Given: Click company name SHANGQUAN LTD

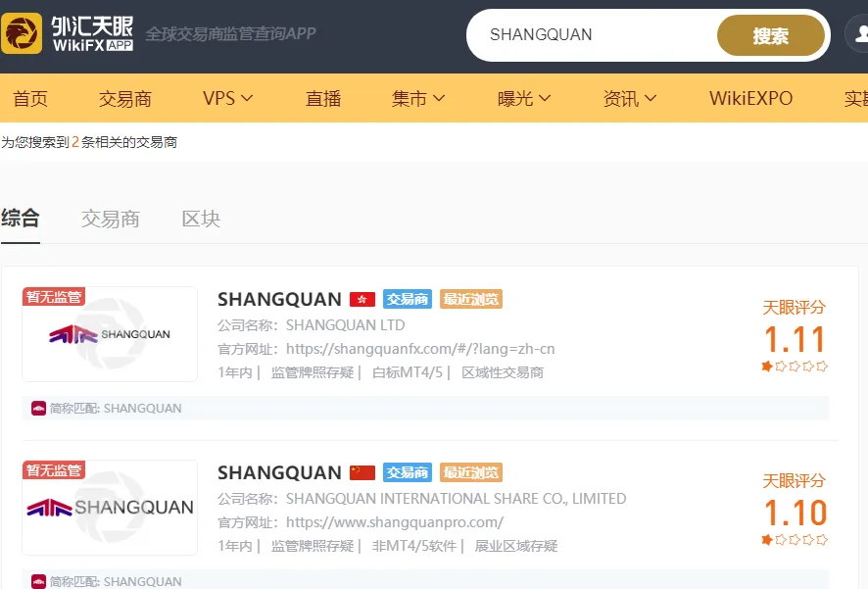Looking at the screenshot, I should [x=346, y=325].
